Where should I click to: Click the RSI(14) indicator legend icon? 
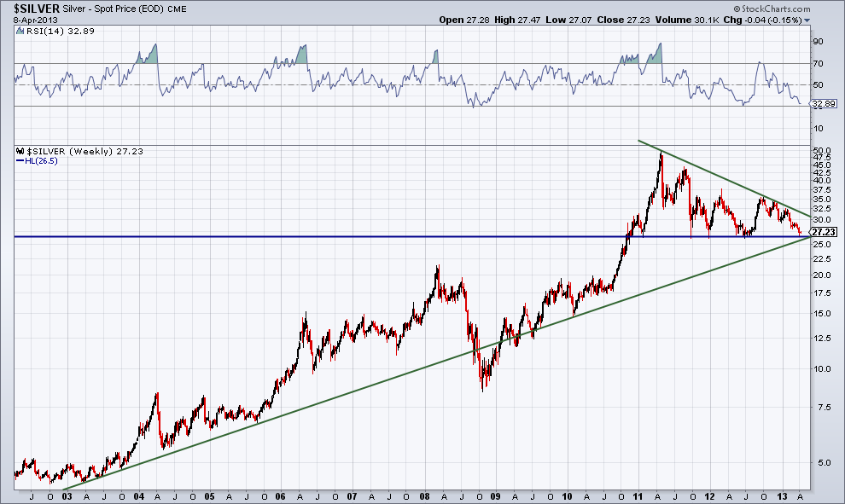pyautogui.click(x=19, y=32)
